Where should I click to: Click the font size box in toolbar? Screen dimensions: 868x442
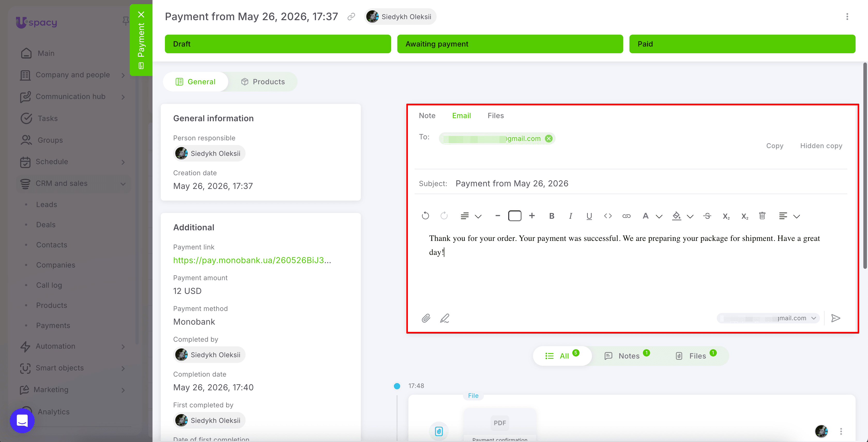515,216
